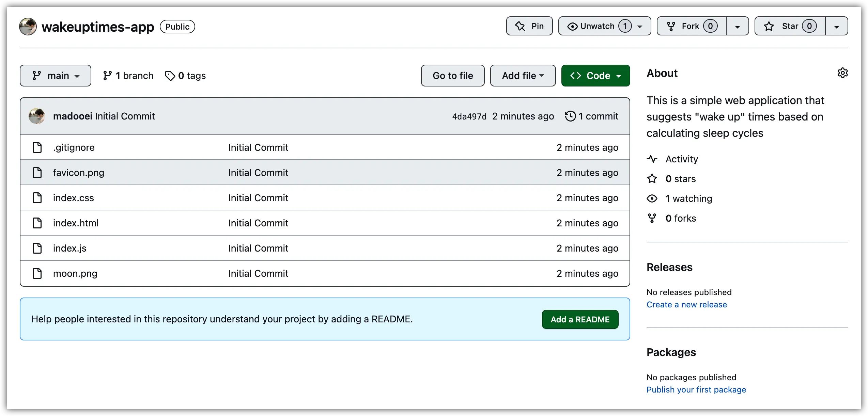
Task: Click the index.html file icon
Action: pyautogui.click(x=37, y=223)
